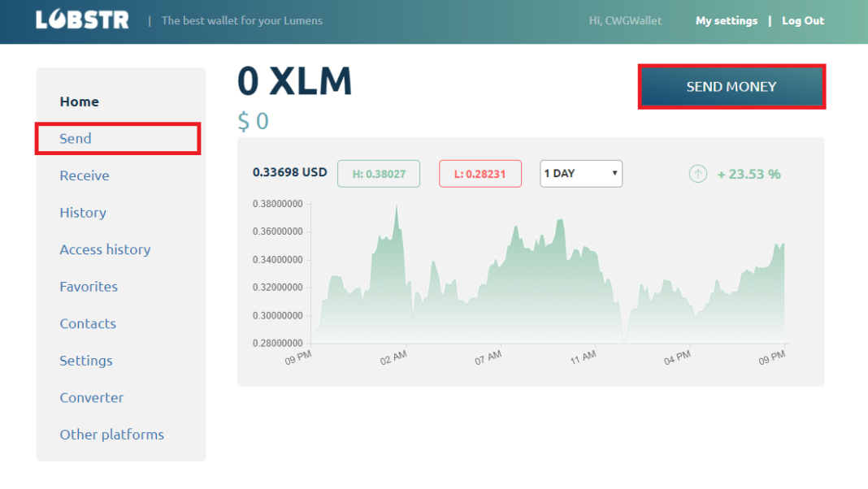This screenshot has width=868, height=489.
Task: Go to Home in the sidebar
Action: point(79,102)
